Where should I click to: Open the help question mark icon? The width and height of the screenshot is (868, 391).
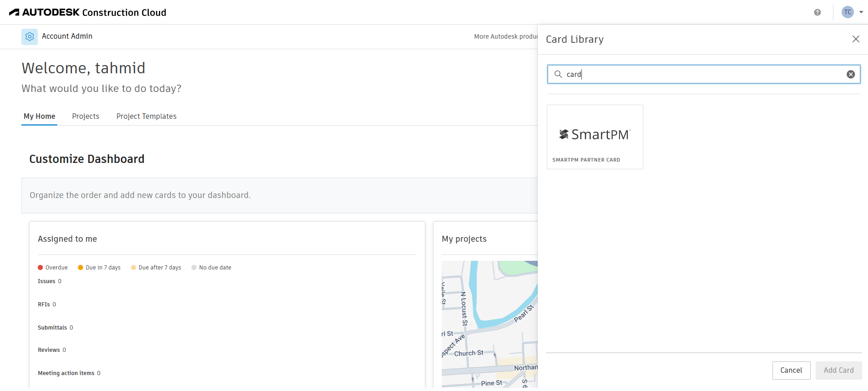tap(818, 12)
